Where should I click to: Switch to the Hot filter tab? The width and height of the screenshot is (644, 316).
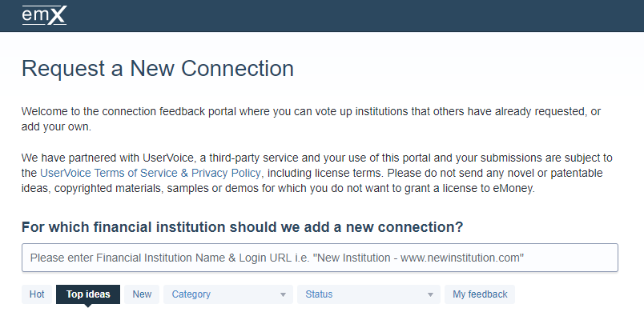(x=37, y=294)
